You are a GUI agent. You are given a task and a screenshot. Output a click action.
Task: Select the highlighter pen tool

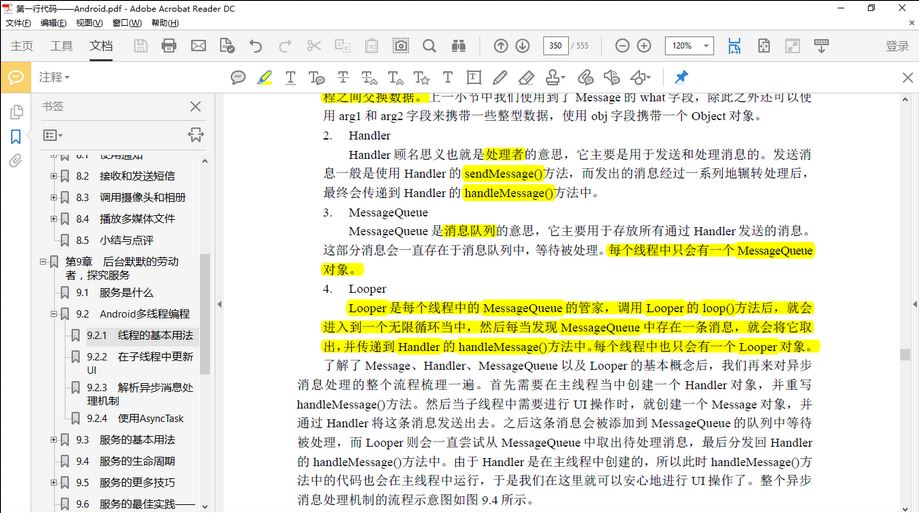click(x=264, y=77)
